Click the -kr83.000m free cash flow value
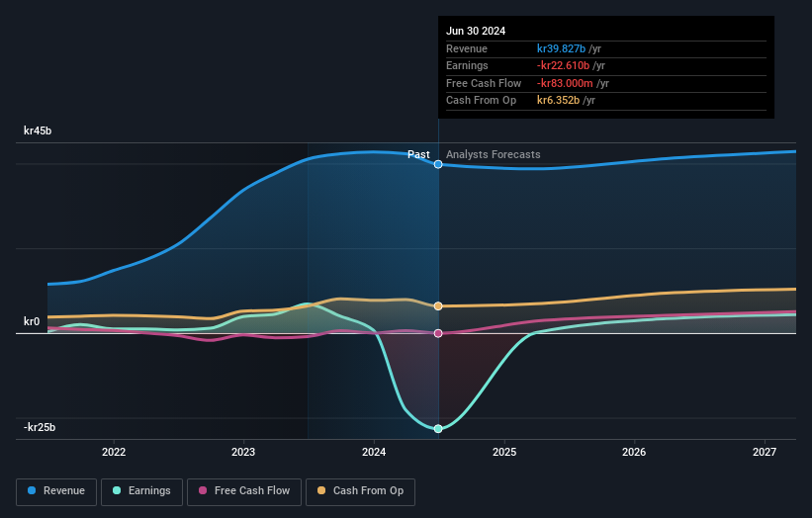Viewport: 812px width, 518px height. [565, 83]
